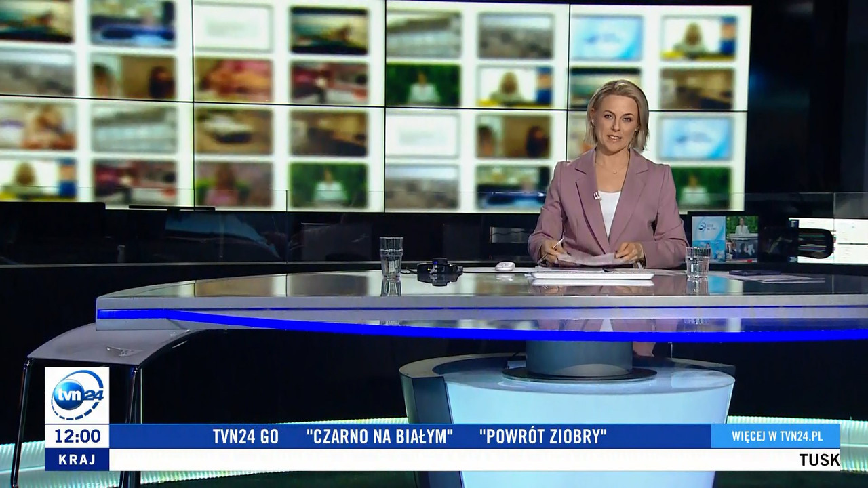Click the "WIĘCEJ W TVN24.PL" banner
The height and width of the screenshot is (488, 868).
point(776,436)
